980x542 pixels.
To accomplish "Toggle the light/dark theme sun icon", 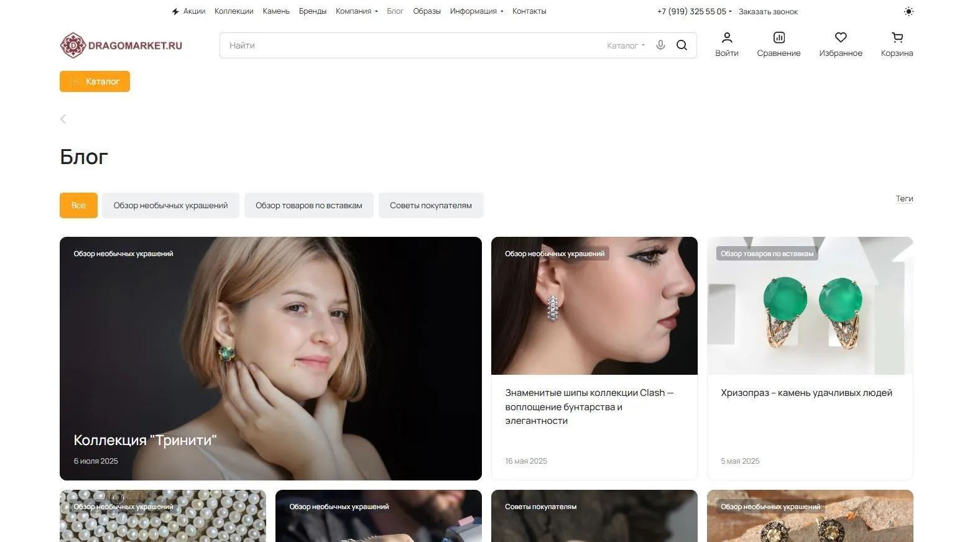I will click(x=908, y=11).
